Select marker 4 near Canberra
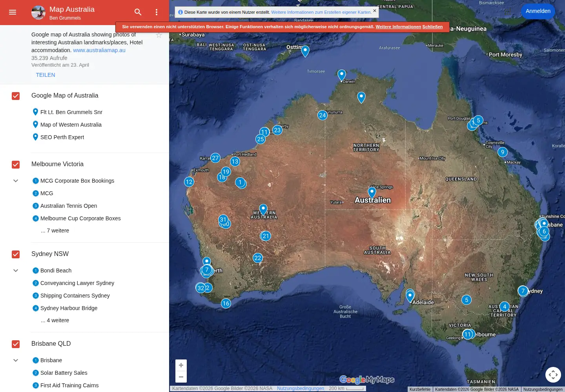Image resolution: width=565 pixels, height=392 pixels. click(x=505, y=307)
